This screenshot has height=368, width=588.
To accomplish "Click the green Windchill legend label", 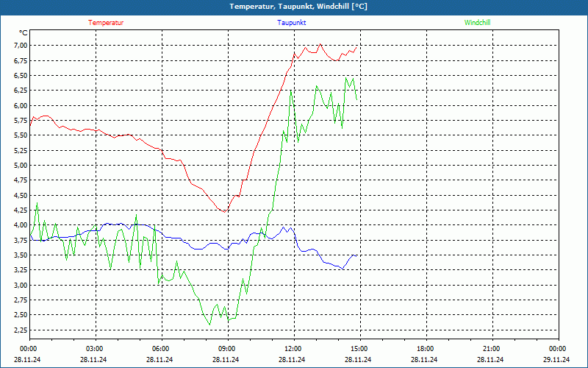I will click(477, 23).
